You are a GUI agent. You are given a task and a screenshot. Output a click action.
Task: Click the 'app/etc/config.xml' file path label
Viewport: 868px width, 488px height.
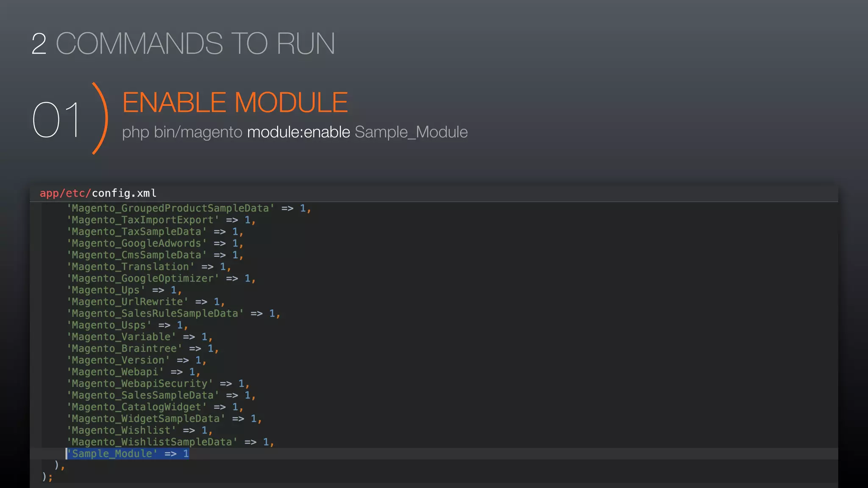coord(98,193)
